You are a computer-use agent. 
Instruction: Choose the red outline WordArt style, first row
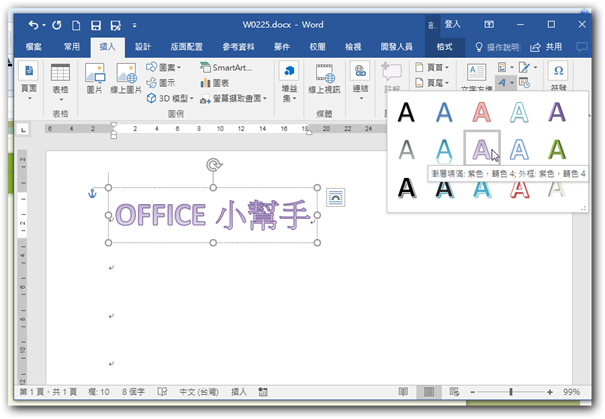pos(482,112)
